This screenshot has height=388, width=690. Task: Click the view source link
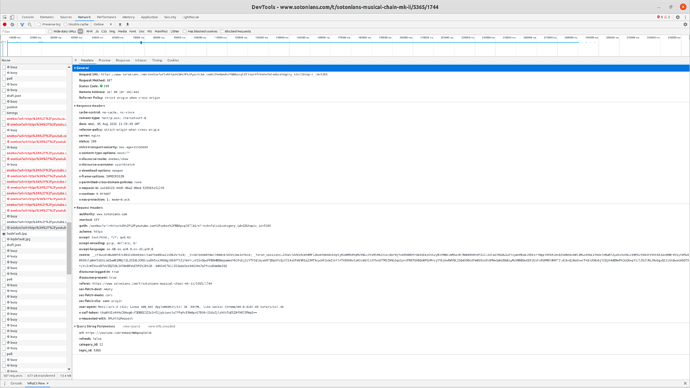coord(132,326)
